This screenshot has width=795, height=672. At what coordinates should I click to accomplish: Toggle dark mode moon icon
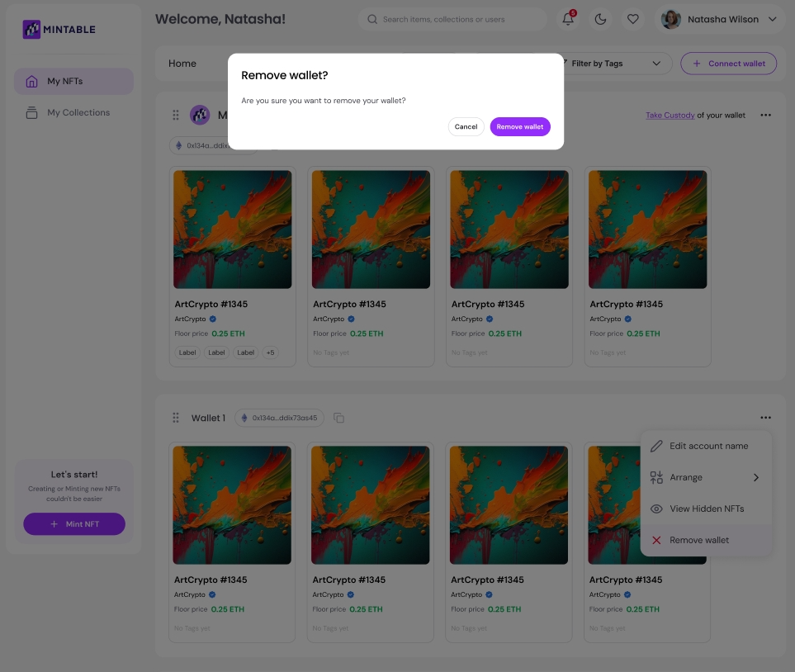click(600, 19)
